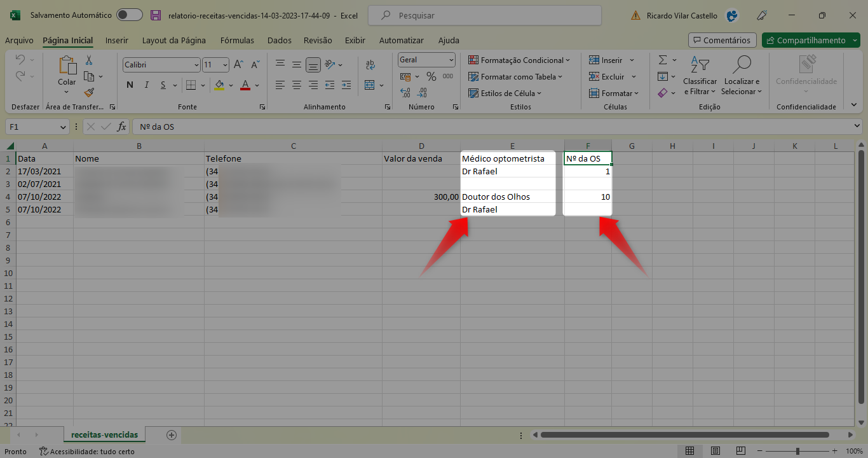Click the Insert Function fx icon

pos(121,127)
